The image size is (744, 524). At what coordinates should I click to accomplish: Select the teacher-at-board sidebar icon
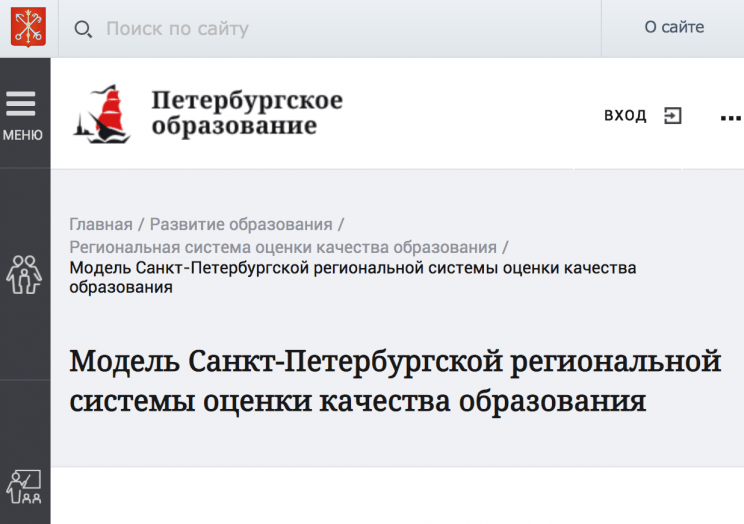pos(24,487)
